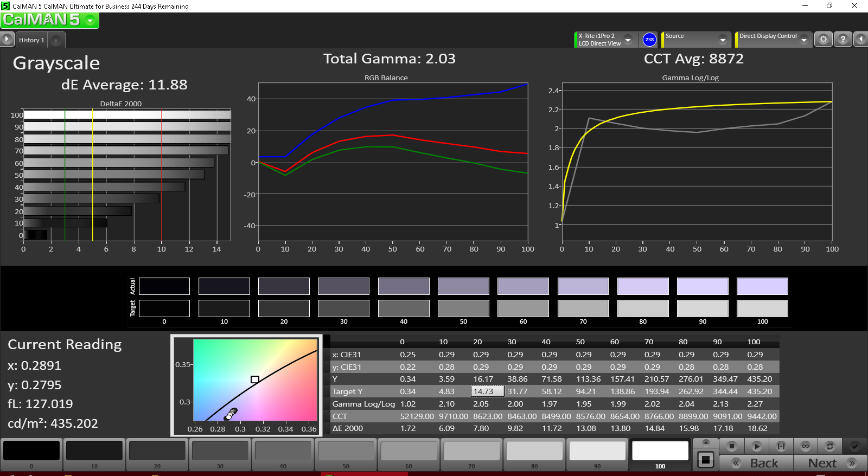The width and height of the screenshot is (868, 476).
Task: Click the stop measurement icon
Action: [x=731, y=446]
